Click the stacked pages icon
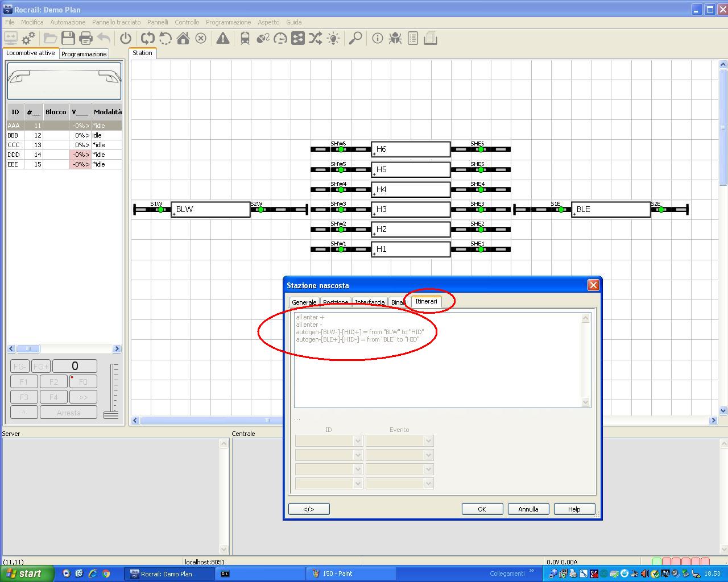Image resolution: width=728 pixels, height=582 pixels. (x=431, y=38)
